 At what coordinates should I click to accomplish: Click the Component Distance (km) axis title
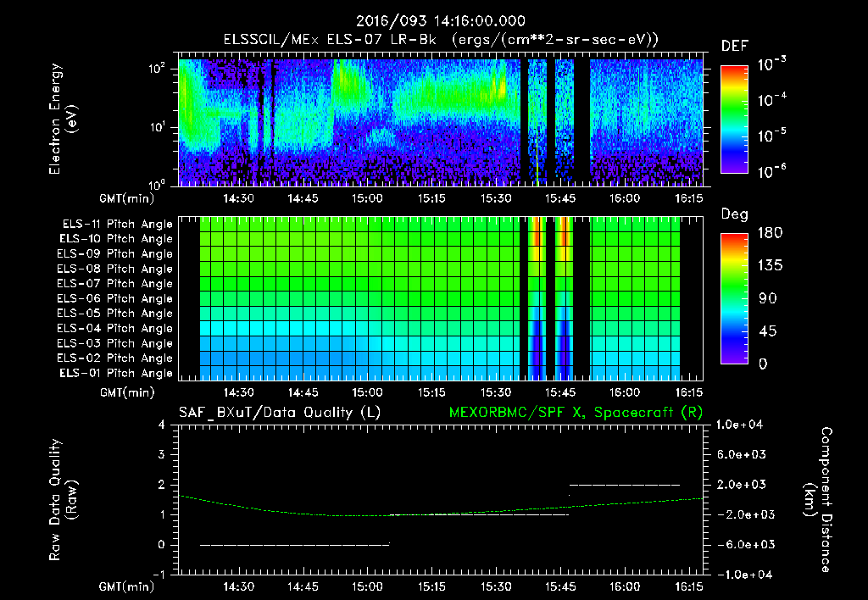point(818,500)
